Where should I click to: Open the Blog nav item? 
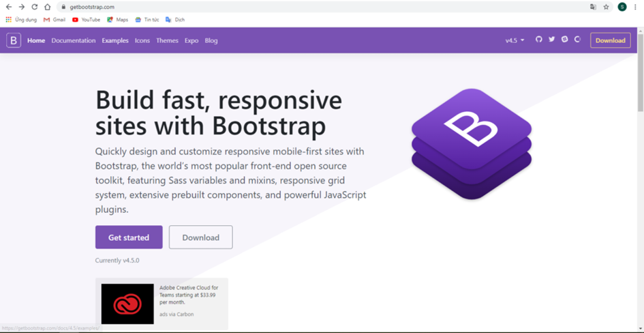(x=211, y=40)
